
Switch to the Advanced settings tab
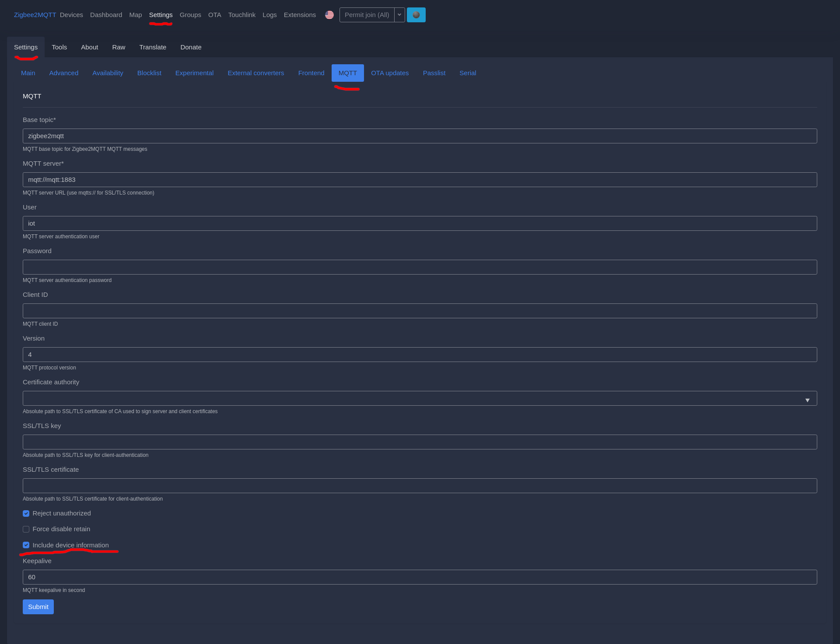(64, 73)
